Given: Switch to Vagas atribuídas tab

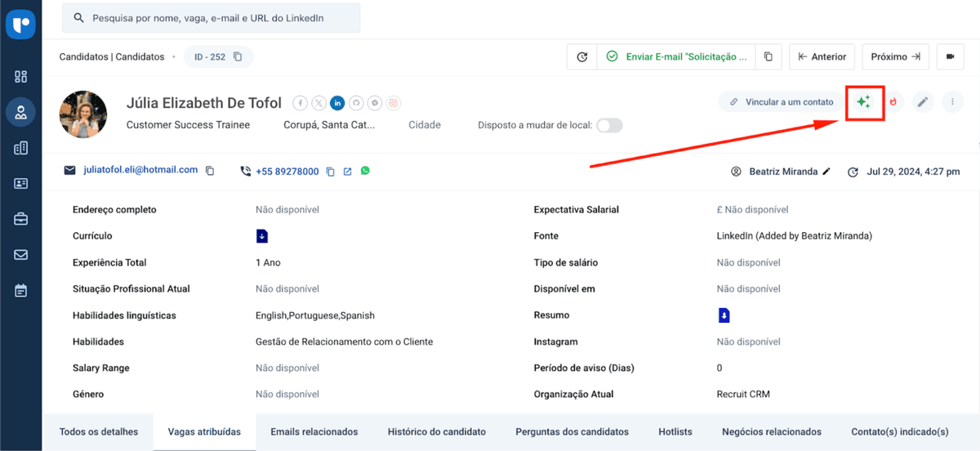Looking at the screenshot, I should click(x=204, y=431).
